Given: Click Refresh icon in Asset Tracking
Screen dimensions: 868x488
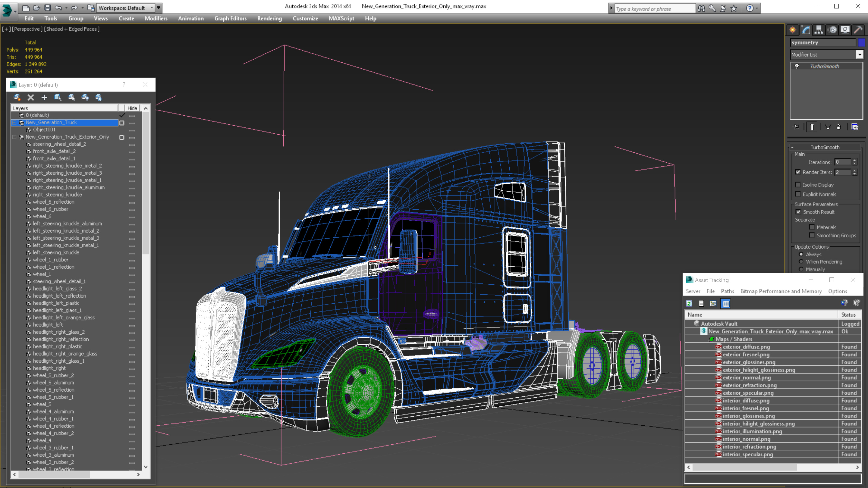Looking at the screenshot, I should point(689,303).
